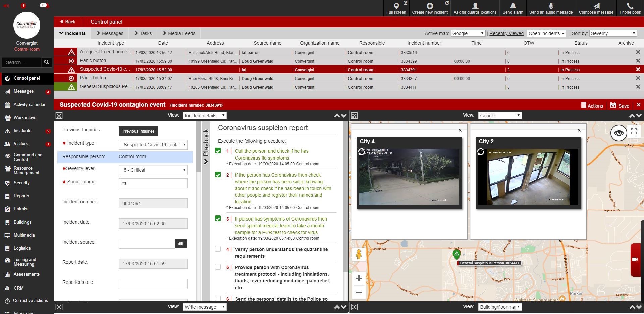Click the Previous Inquiries button
The image size is (644, 314).
(138, 131)
